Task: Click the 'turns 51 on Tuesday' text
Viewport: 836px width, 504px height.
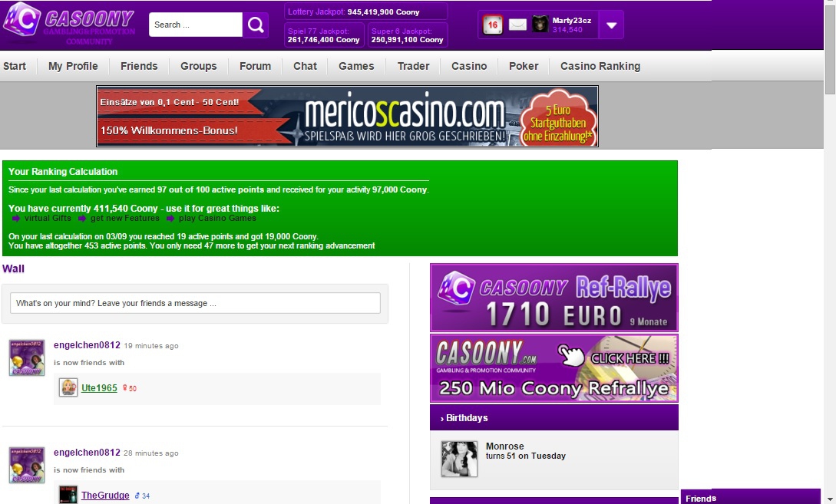Action: (x=526, y=456)
